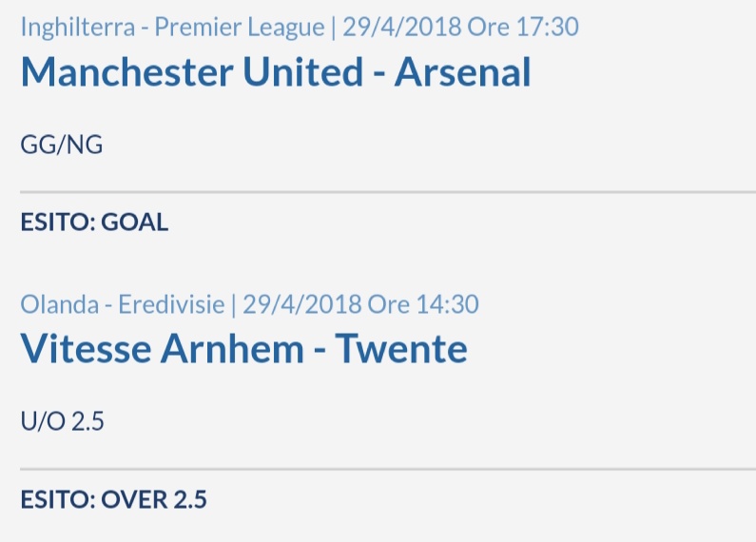This screenshot has height=542, width=756.
Task: Click the Manchester United team name
Action: (x=192, y=72)
